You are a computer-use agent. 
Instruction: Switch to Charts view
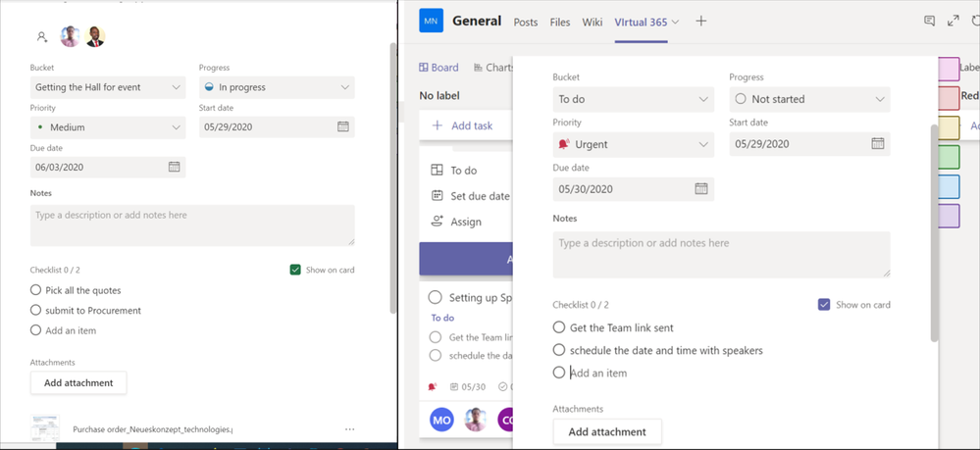tap(493, 68)
